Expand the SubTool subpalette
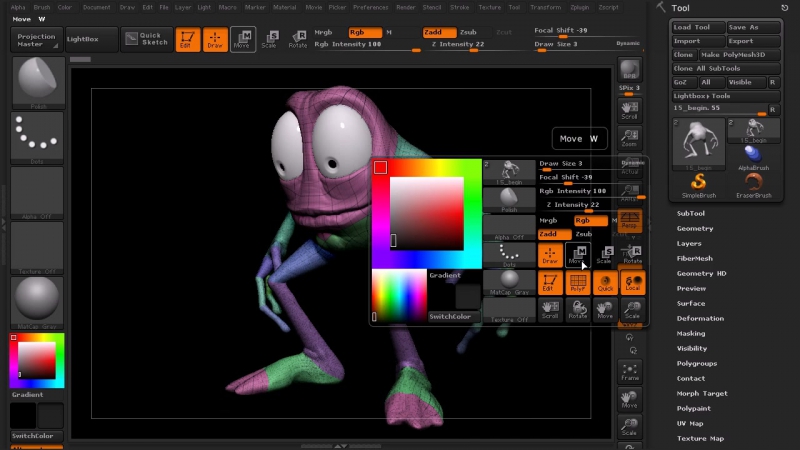Viewport: 800px width, 450px height. pyautogui.click(x=691, y=213)
